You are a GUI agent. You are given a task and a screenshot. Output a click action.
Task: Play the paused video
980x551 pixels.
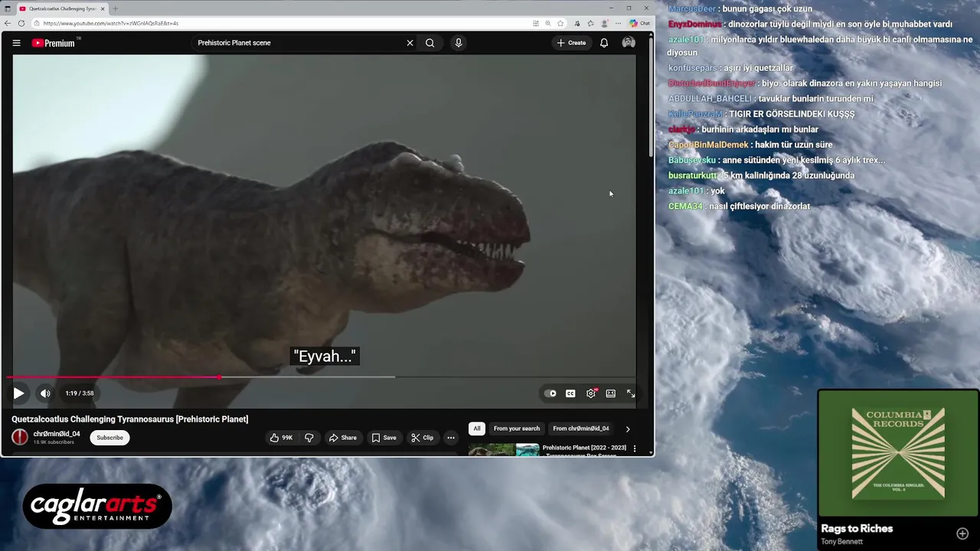click(18, 393)
